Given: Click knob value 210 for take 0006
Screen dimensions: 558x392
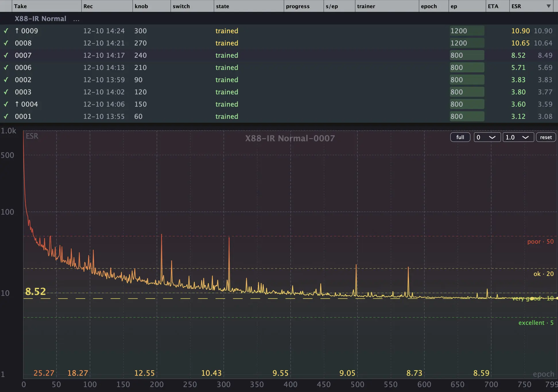Looking at the screenshot, I should 140,67.
